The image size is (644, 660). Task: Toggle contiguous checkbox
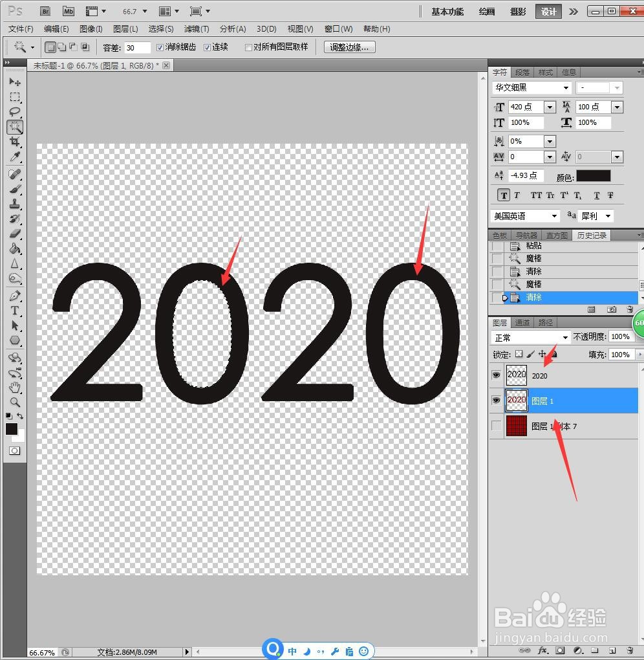(207, 47)
